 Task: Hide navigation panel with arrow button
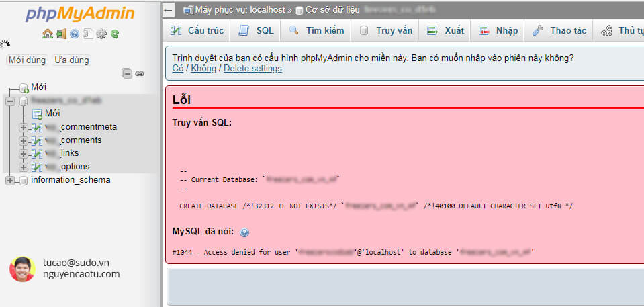[x=169, y=10]
